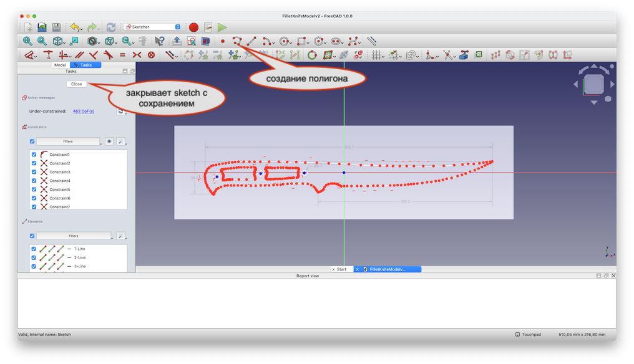Click the Save document floppy icon
This screenshot has width=634, height=364.
click(56, 27)
